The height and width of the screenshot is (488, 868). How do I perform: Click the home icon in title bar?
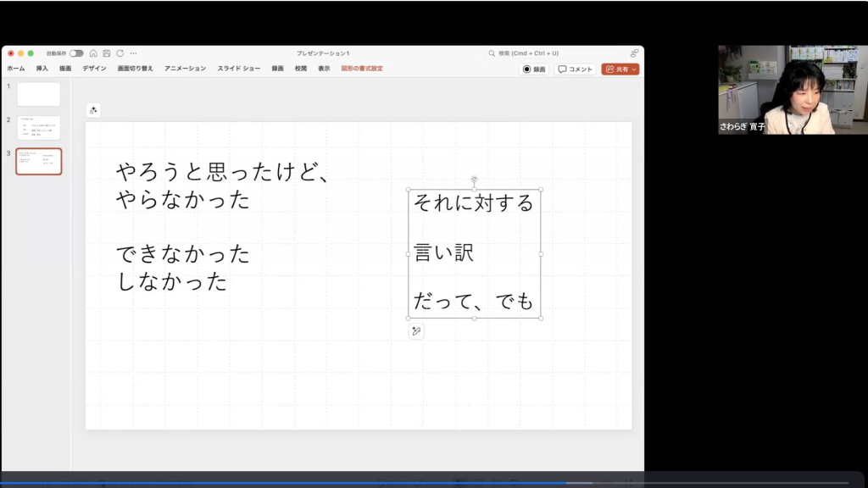(x=93, y=53)
